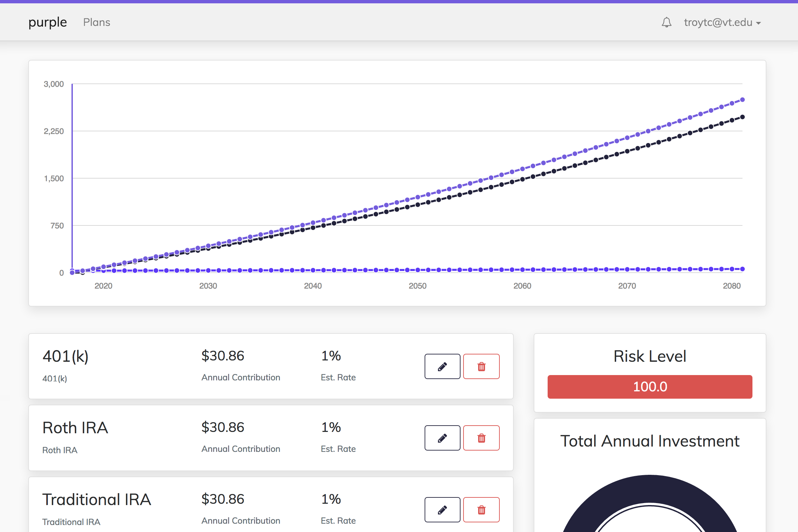Image resolution: width=798 pixels, height=532 pixels.
Task: Edit the Traditional IRA plan
Action: [442, 510]
